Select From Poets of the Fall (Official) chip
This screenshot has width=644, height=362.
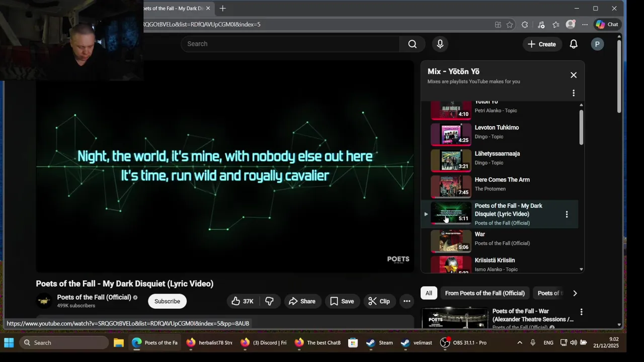coord(485,293)
